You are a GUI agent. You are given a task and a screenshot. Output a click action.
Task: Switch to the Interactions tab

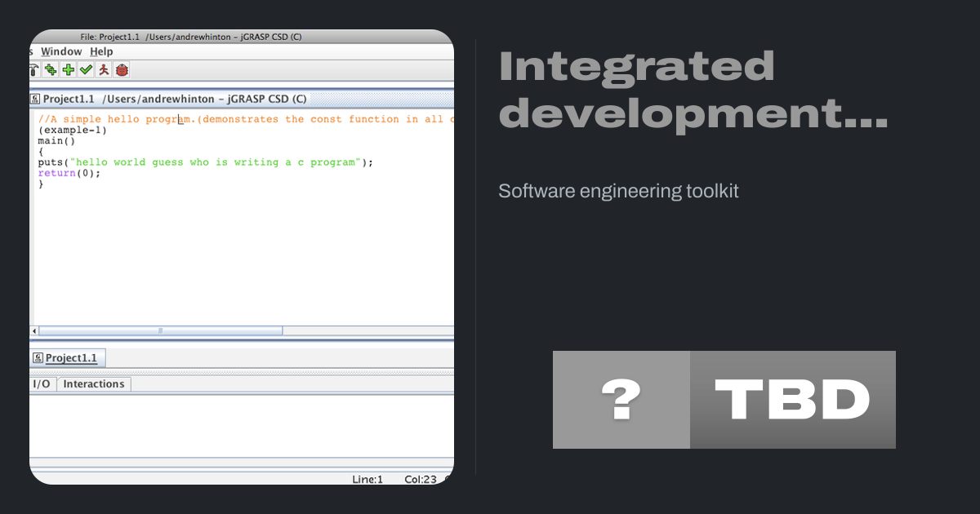[x=94, y=384]
